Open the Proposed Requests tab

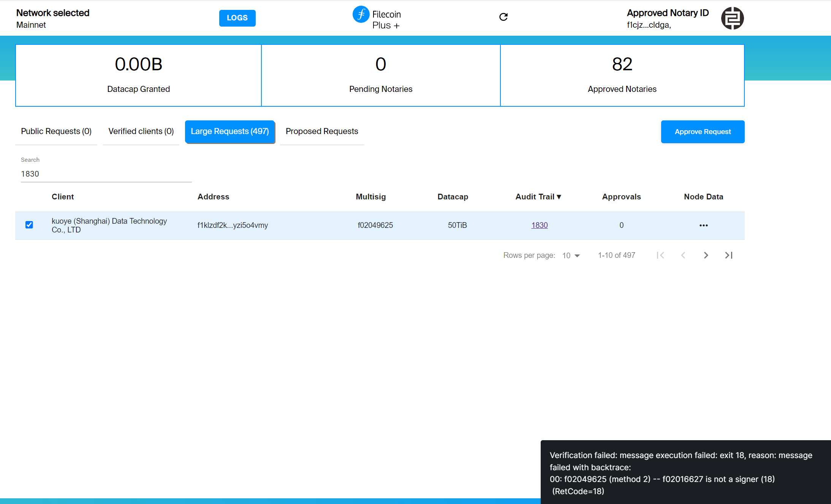point(321,131)
